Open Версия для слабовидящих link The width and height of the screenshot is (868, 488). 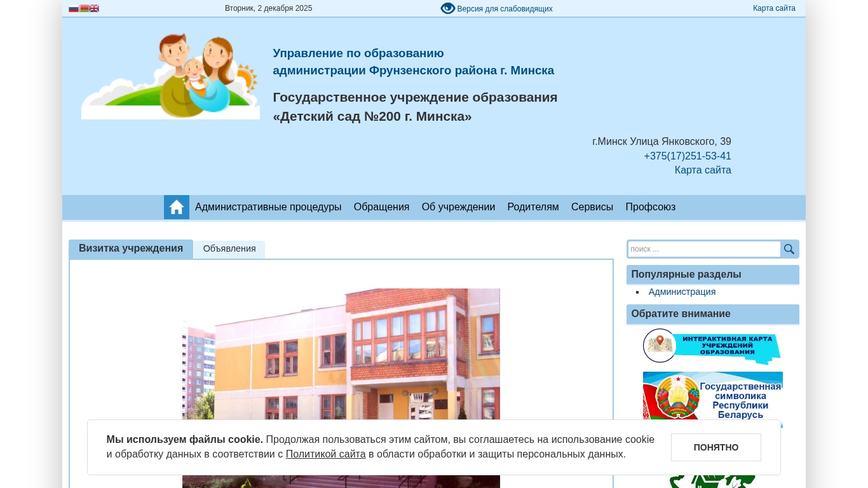click(505, 9)
